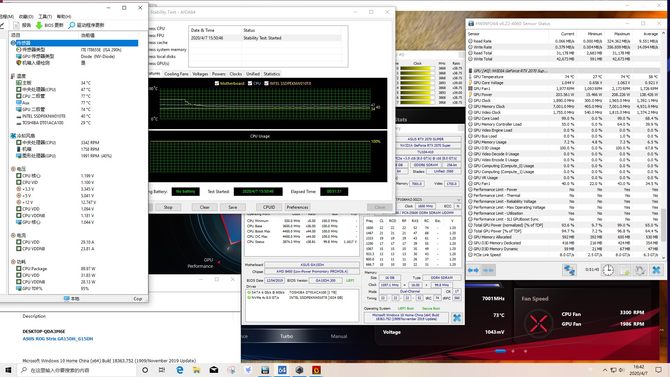This screenshot has height=377, width=670.
Task: Open File Explorer from the taskbar
Action: click(197, 370)
